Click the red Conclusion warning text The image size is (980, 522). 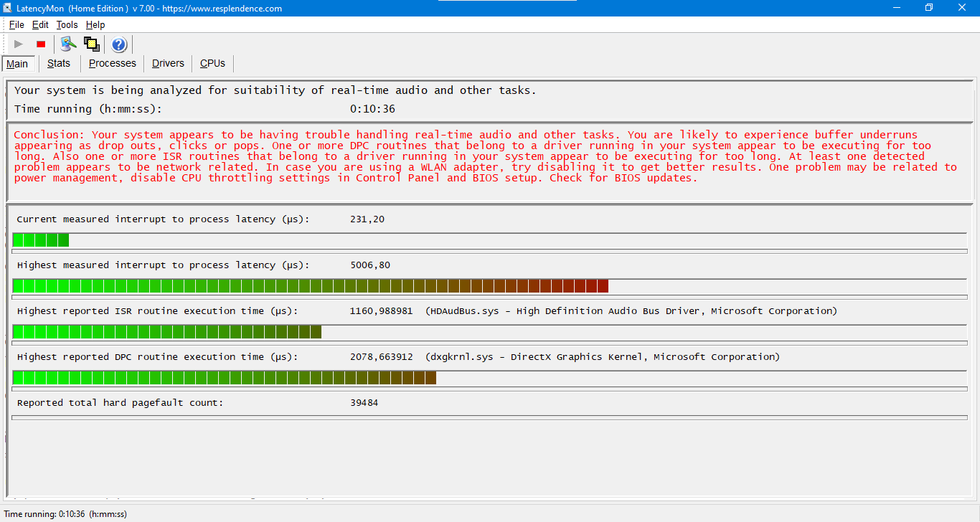[485, 156]
